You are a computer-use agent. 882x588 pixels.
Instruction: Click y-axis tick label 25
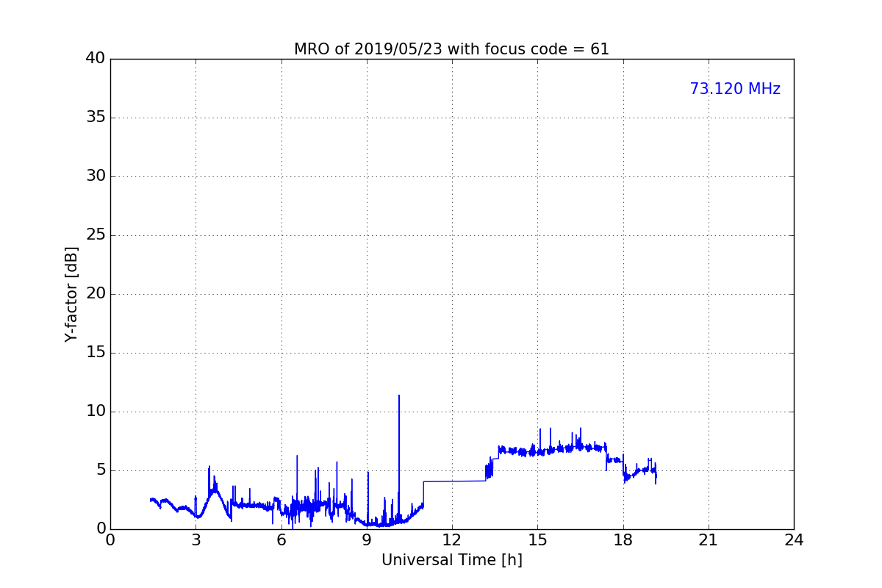(x=95, y=235)
